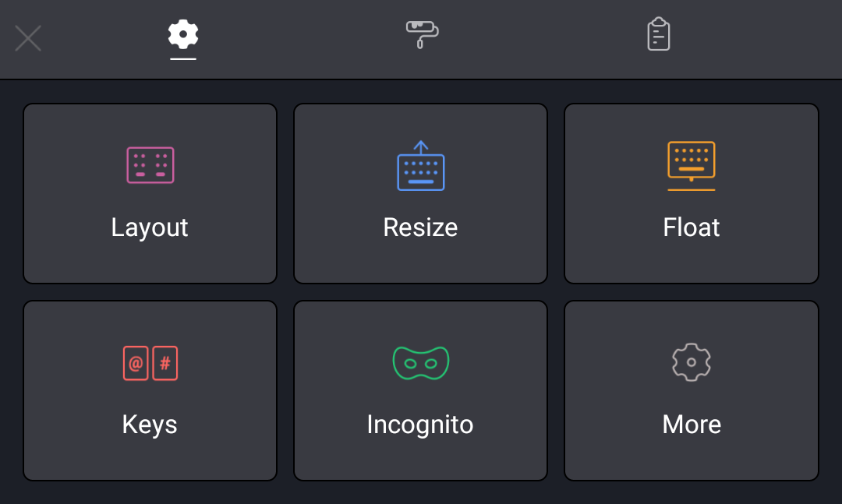Open the Resize keyboard tile
The width and height of the screenshot is (842, 504).
(x=420, y=193)
